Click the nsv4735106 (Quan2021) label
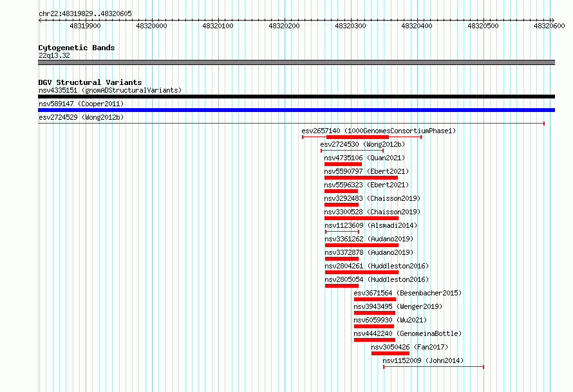Viewport: 573px width, 392px height. (x=364, y=158)
